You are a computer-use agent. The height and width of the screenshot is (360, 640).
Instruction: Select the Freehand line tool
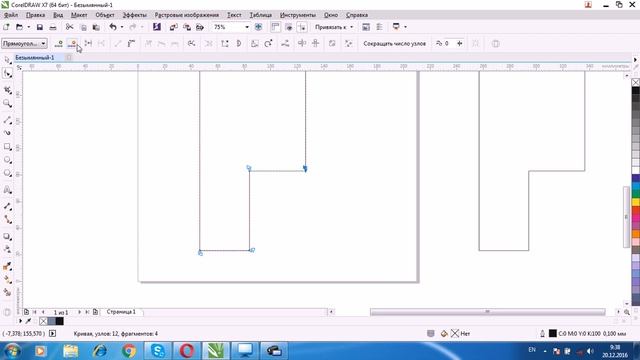click(x=7, y=120)
